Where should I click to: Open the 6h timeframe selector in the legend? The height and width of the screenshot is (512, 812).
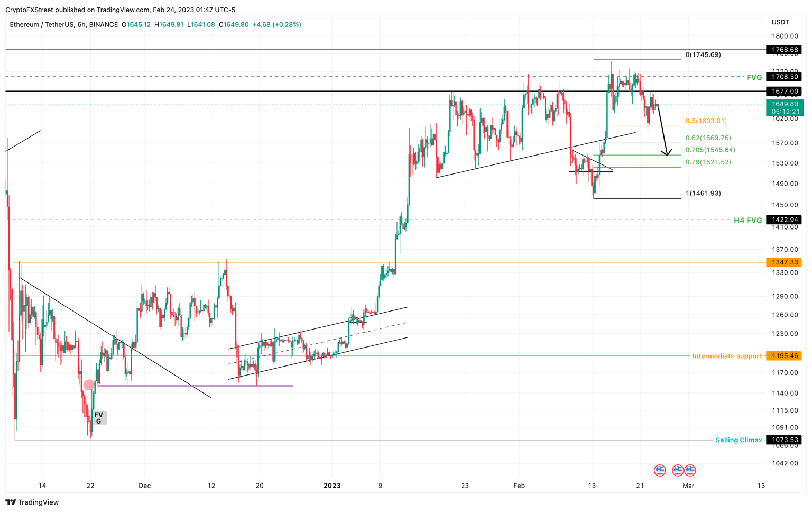[80, 24]
